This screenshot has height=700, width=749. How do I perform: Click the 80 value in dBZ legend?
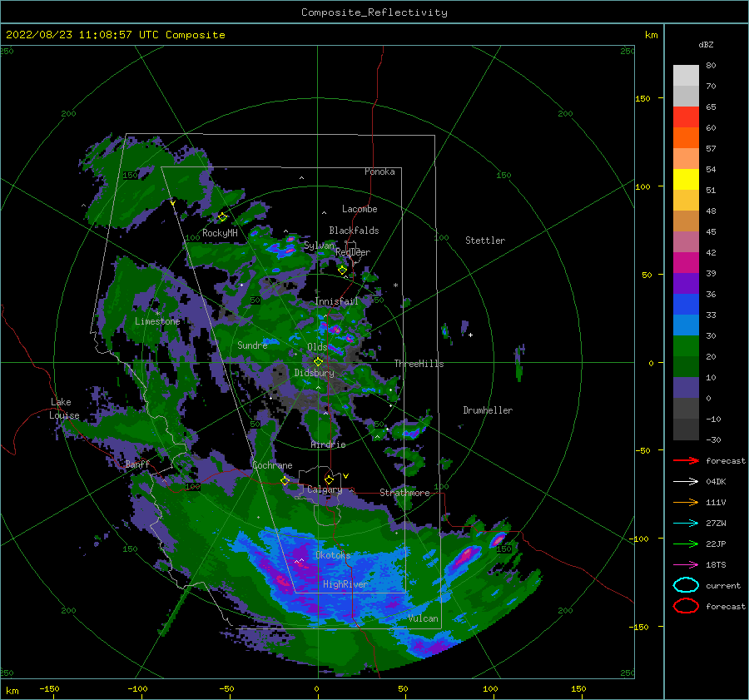711,66
